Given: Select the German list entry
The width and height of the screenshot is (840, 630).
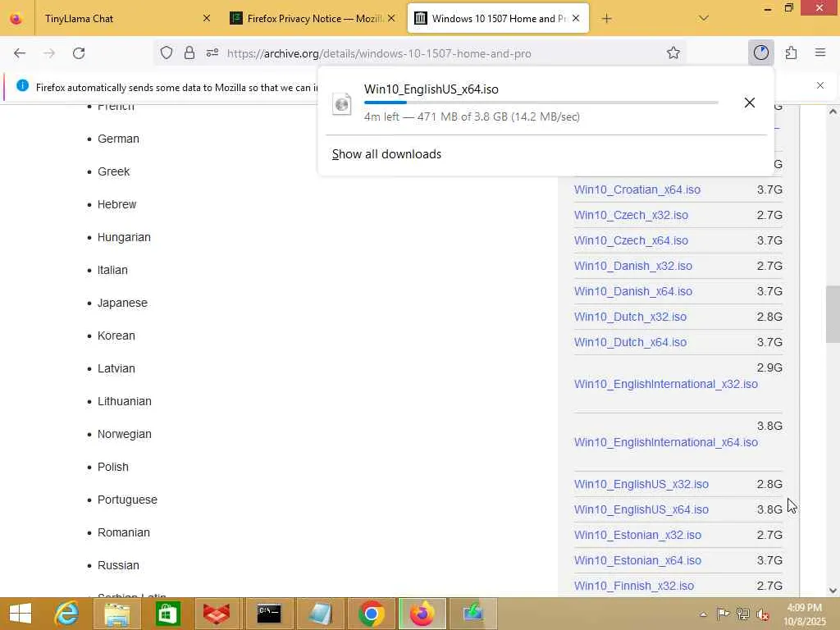Looking at the screenshot, I should [x=118, y=139].
